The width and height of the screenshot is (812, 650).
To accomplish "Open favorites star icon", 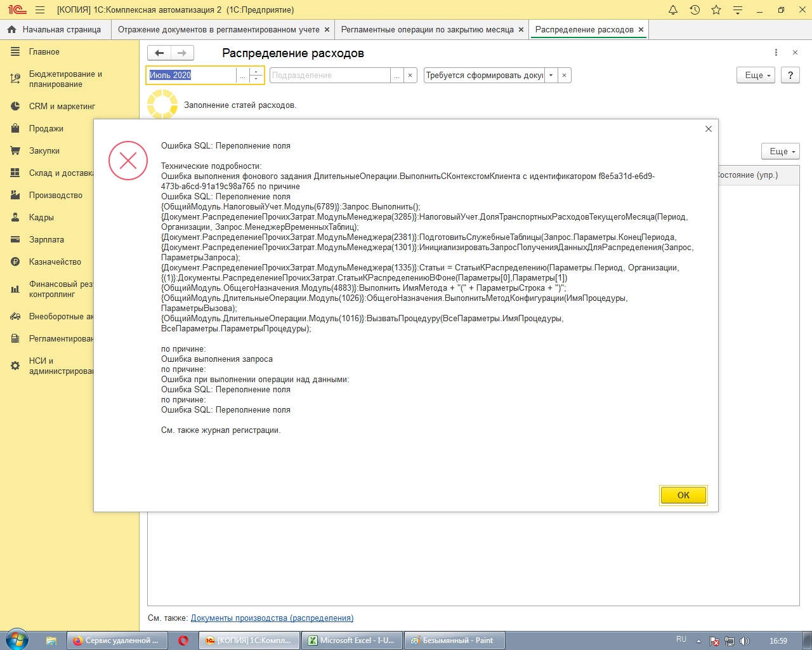I will point(716,10).
